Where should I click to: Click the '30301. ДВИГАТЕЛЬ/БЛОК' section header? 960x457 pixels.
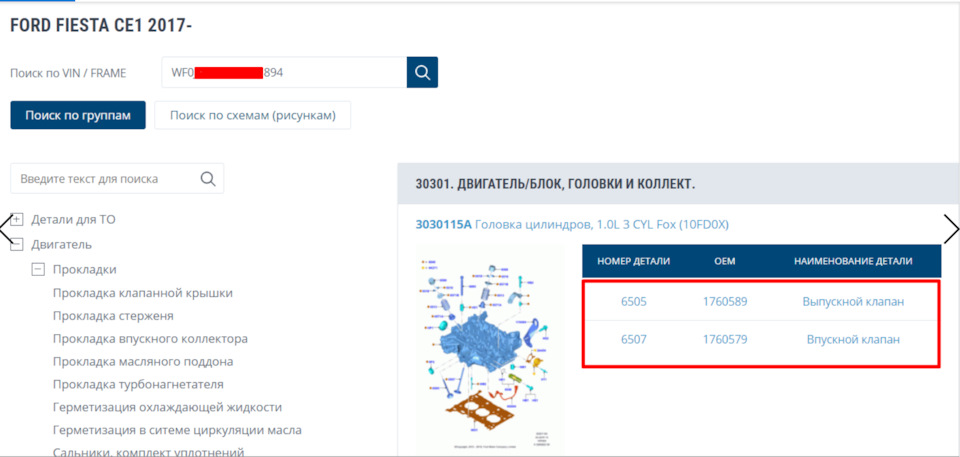coord(555,184)
